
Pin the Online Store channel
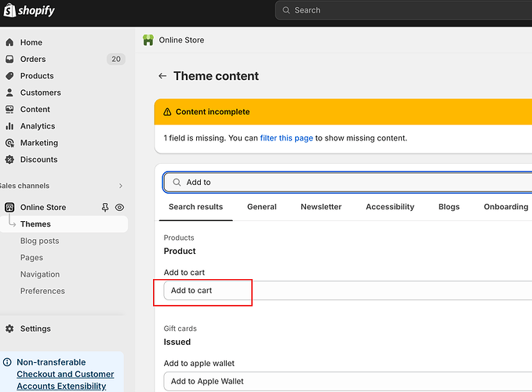[105, 207]
